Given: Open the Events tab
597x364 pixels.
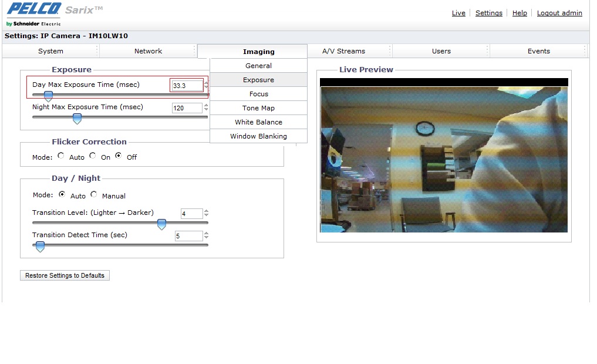Looking at the screenshot, I should point(538,51).
